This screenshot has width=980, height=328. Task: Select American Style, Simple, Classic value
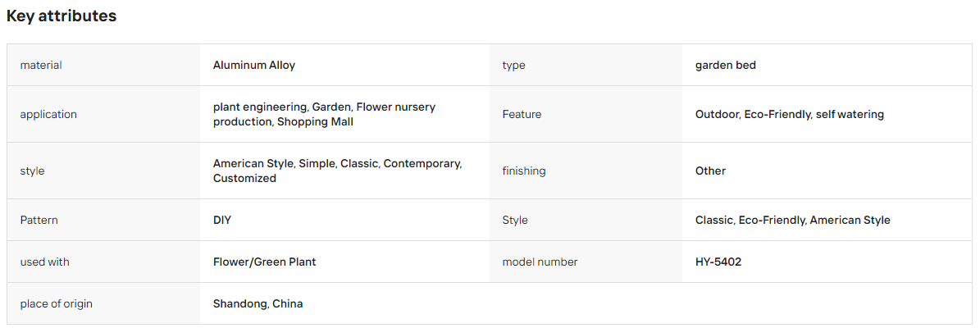coord(338,171)
